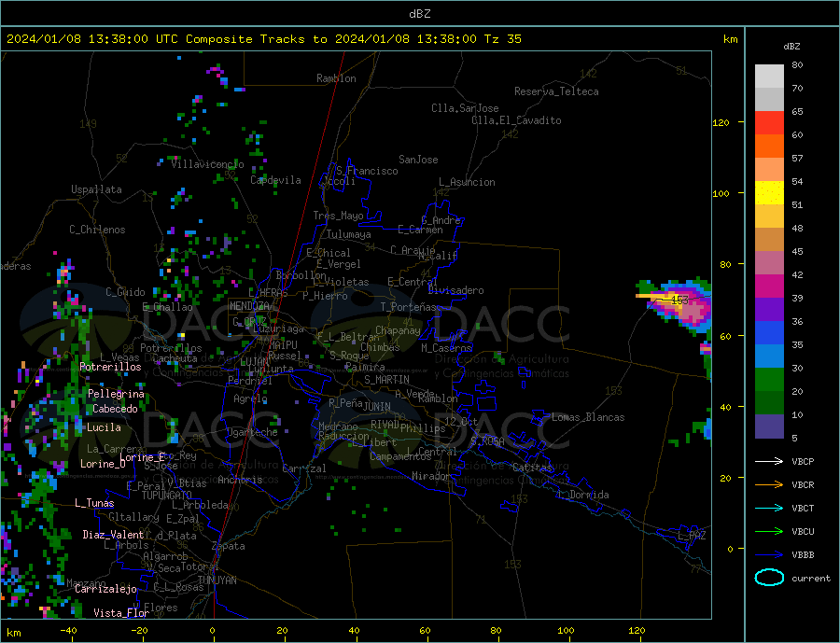Click the orange VBCR arrow in legend
This screenshot has height=643, width=840.
(769, 485)
